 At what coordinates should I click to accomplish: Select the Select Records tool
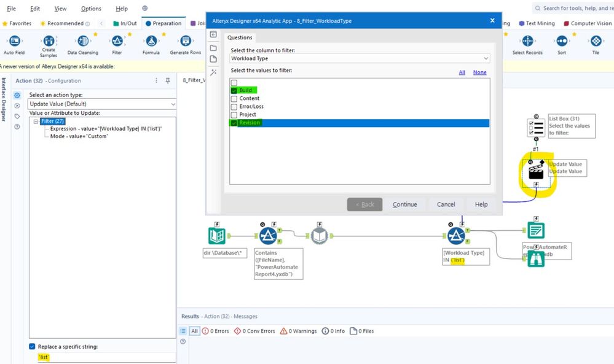tap(527, 41)
